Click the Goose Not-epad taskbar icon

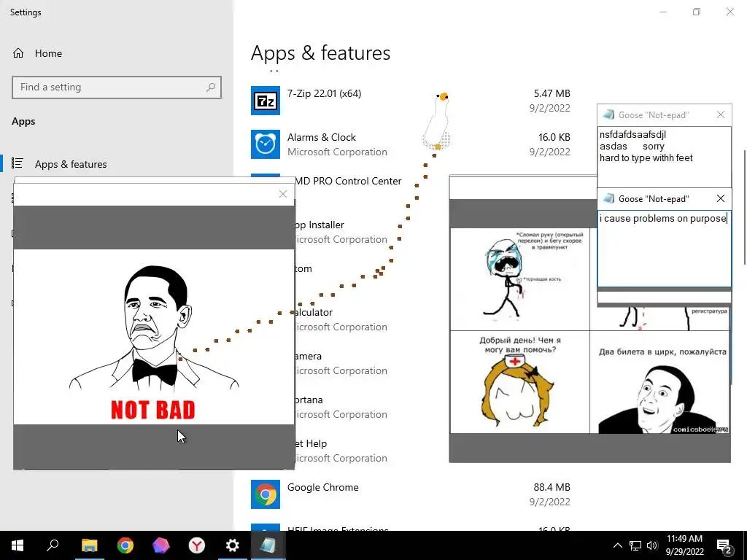click(268, 545)
